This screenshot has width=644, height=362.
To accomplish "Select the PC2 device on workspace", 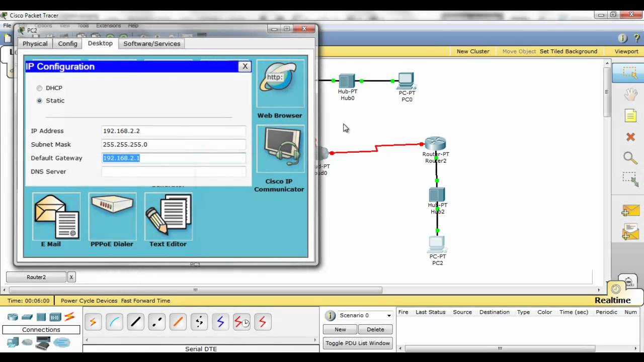I will pyautogui.click(x=437, y=244).
